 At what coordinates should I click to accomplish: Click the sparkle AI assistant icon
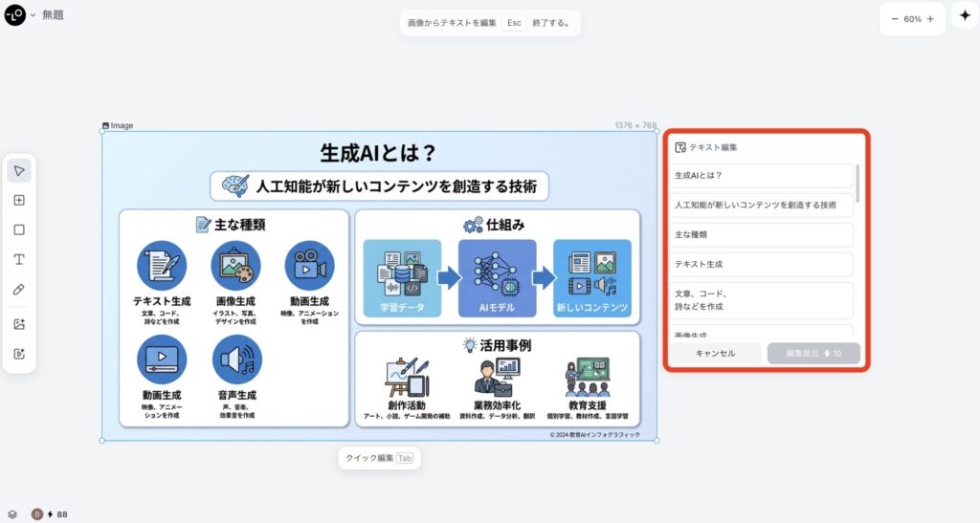tap(964, 18)
